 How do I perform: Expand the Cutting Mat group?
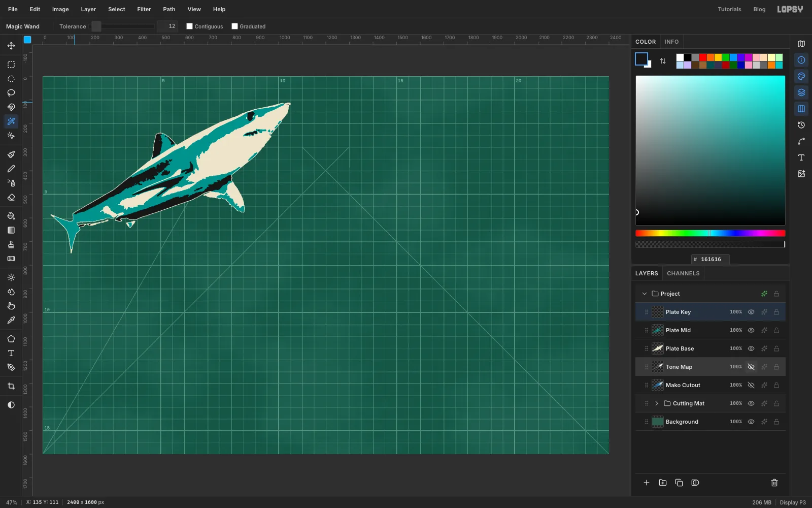(x=657, y=403)
